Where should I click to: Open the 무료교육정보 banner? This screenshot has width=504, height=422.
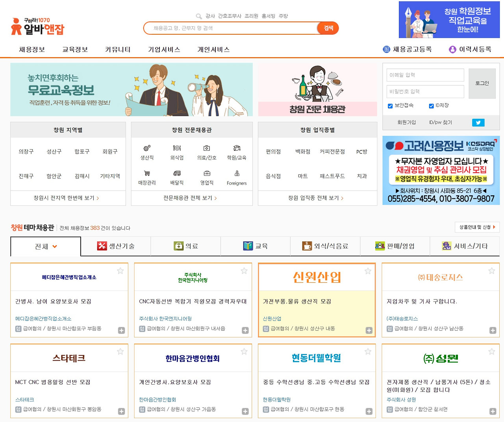132,89
